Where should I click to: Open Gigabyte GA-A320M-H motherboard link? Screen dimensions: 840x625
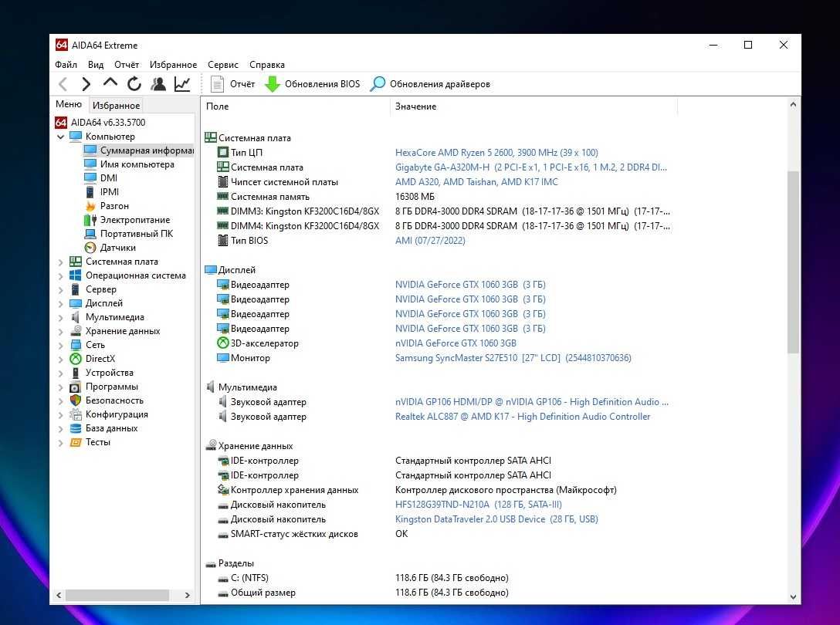[531, 167]
